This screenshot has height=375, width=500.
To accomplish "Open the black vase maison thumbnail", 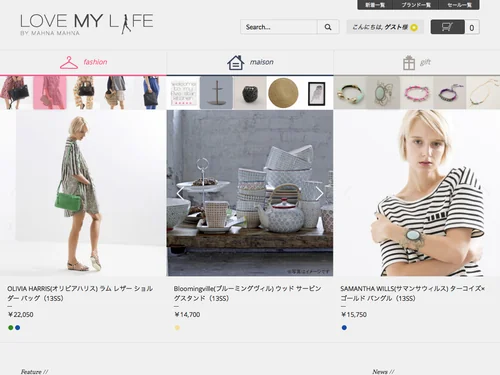I will click(x=250, y=93).
